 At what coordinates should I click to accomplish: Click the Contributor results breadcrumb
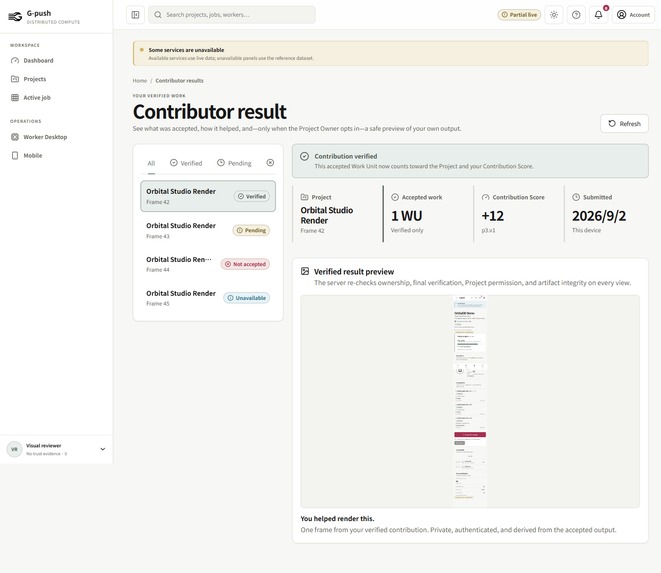click(179, 81)
